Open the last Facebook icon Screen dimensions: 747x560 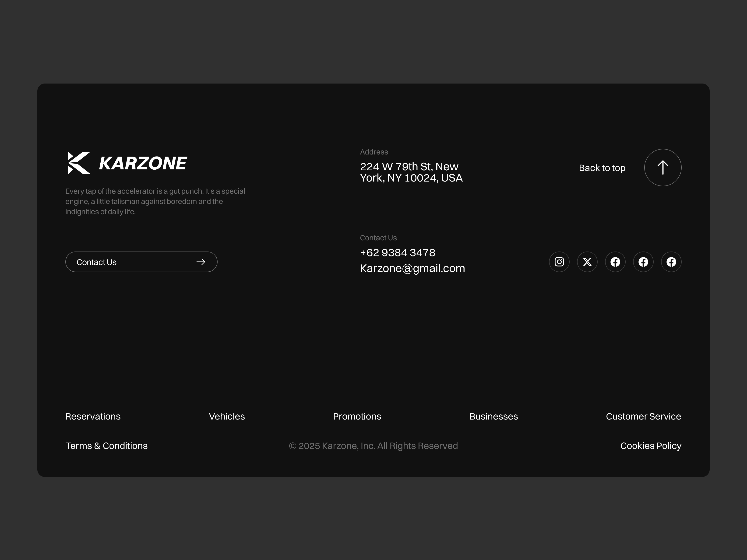coord(671,262)
